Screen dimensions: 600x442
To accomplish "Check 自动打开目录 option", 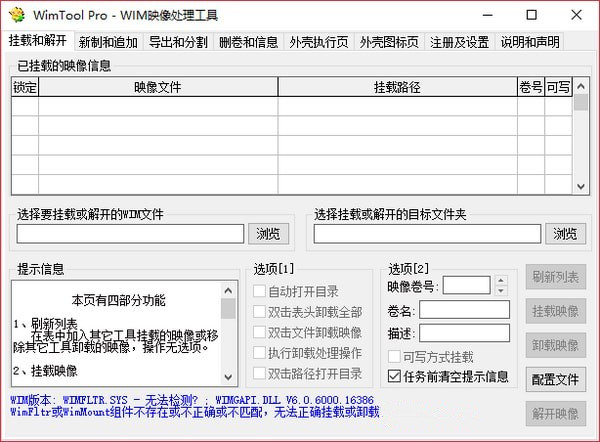I will coord(260,292).
